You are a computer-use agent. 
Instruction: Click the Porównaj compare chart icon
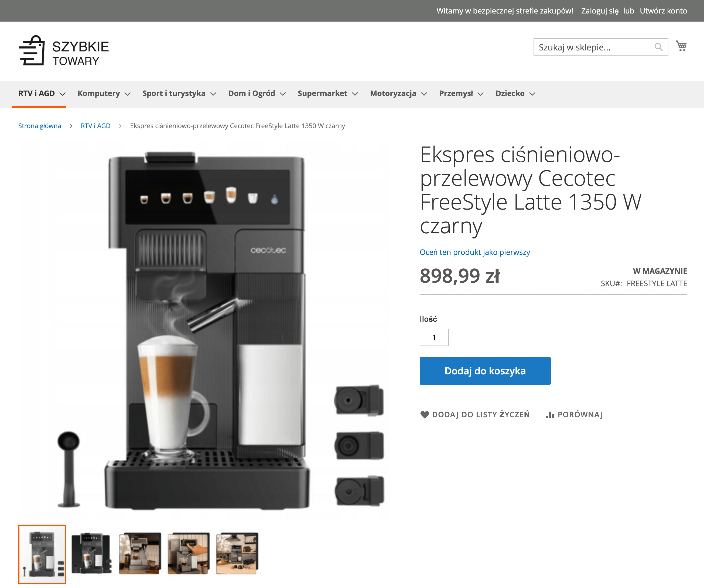(x=550, y=415)
